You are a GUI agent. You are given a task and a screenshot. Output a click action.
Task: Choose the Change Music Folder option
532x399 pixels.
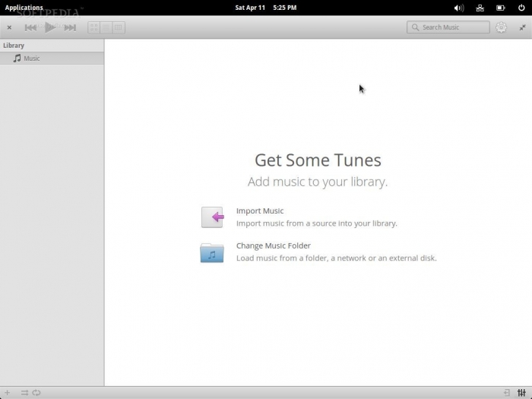[273, 245]
